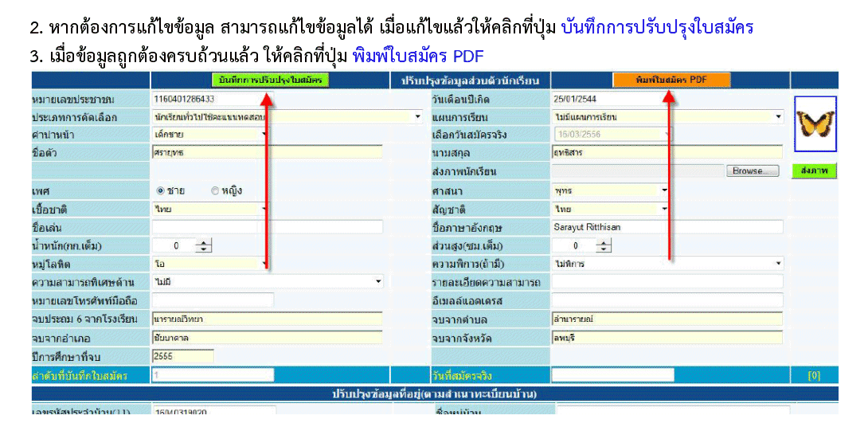This screenshot has height=435, width=868.
Task: Expand the คำนำหน้า title dropdown
Action: [x=264, y=135]
